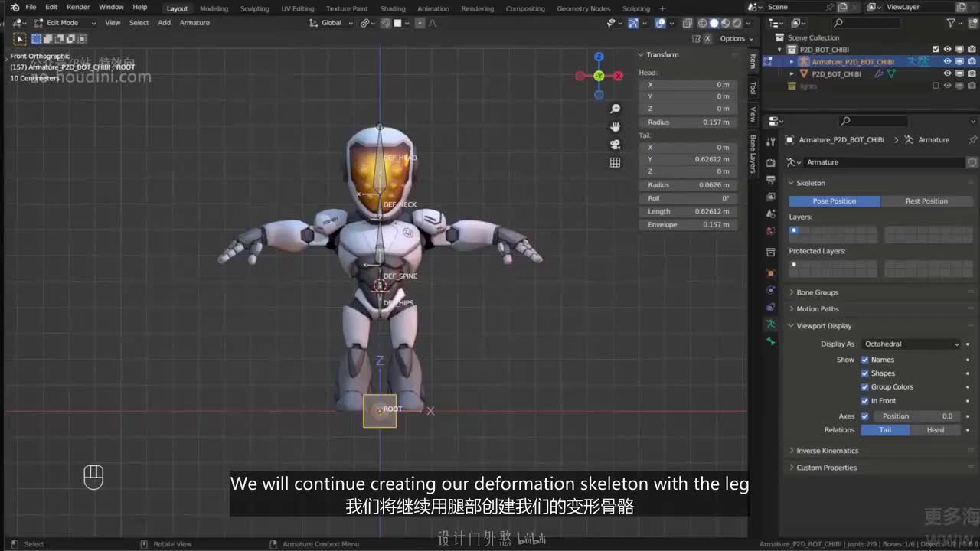Viewport: 980px width, 551px height.
Task: Set Relations to Head
Action: (x=936, y=430)
